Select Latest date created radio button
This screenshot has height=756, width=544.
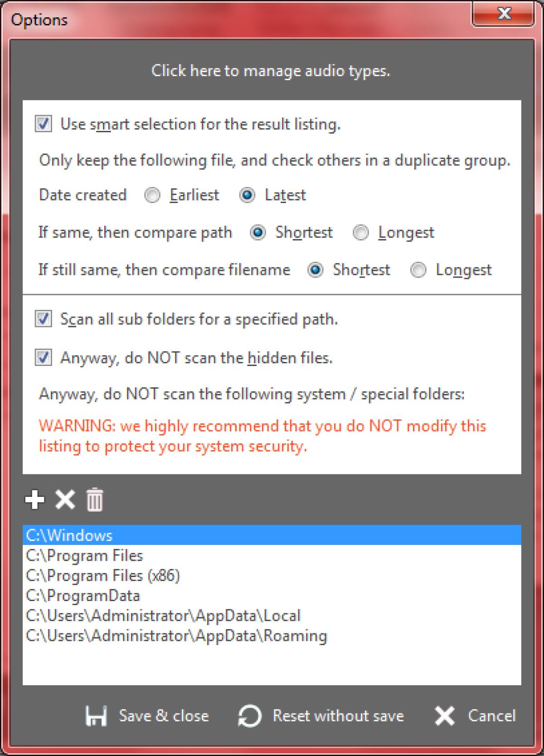247,195
